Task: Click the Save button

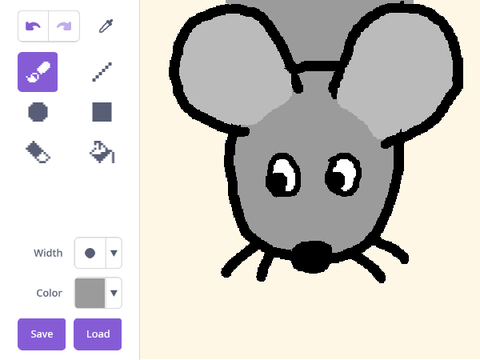Action: (x=42, y=334)
